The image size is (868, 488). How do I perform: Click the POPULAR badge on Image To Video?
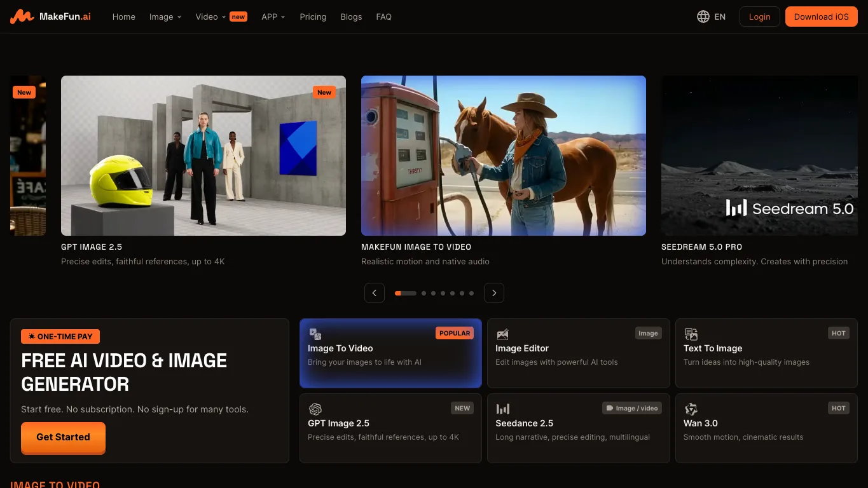click(455, 333)
